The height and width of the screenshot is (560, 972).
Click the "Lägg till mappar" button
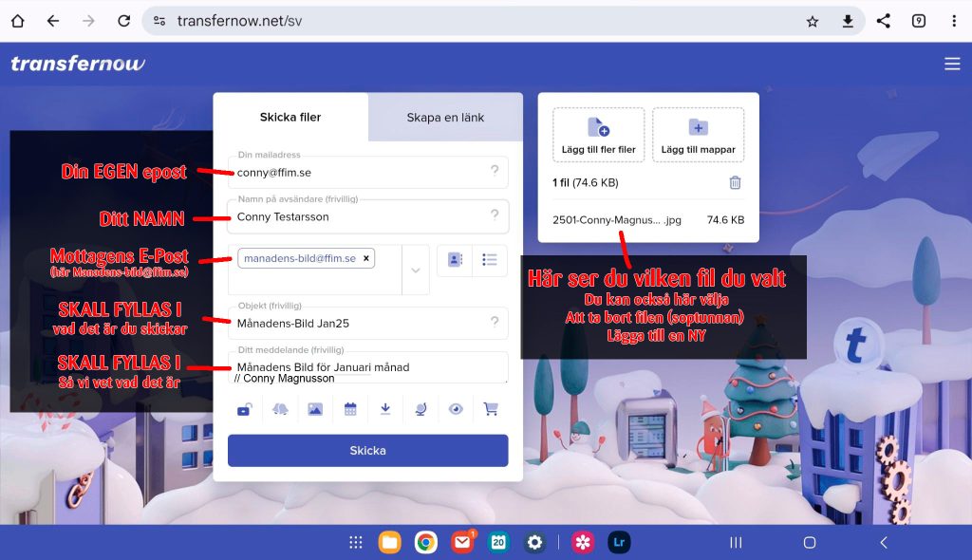[698, 136]
